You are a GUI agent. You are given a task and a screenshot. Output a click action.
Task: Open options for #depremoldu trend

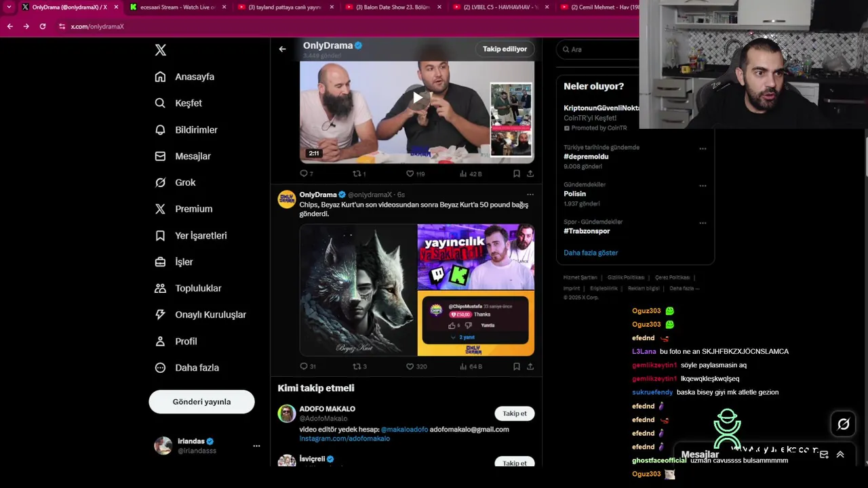tap(703, 148)
